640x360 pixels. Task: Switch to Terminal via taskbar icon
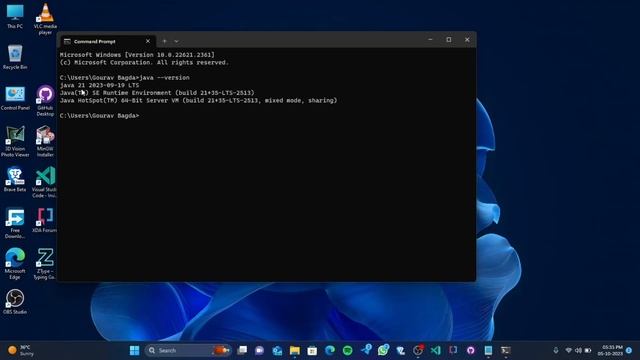click(506, 350)
